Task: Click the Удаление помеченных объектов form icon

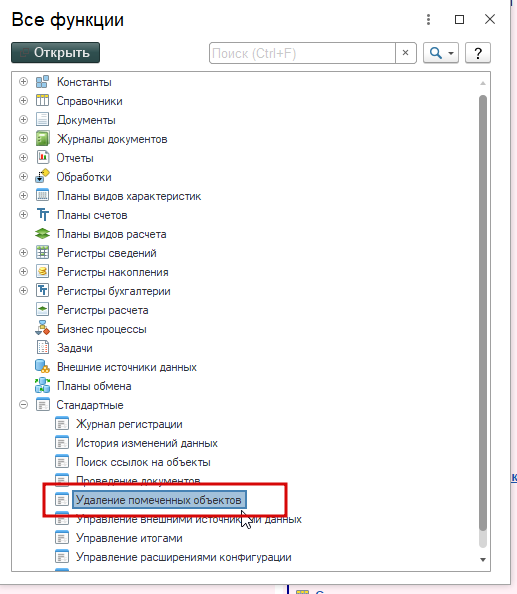Action: pyautogui.click(x=62, y=500)
